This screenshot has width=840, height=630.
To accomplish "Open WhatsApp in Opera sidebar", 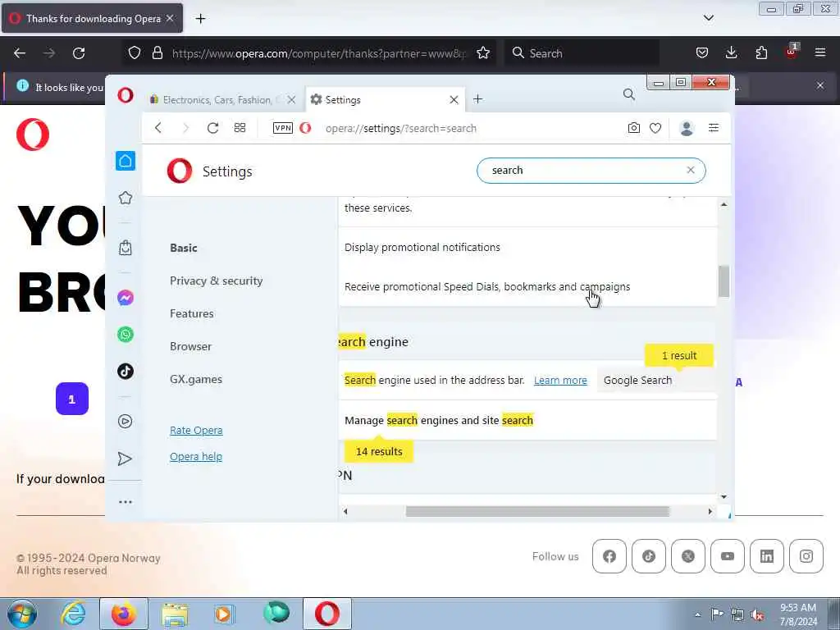I will [126, 335].
